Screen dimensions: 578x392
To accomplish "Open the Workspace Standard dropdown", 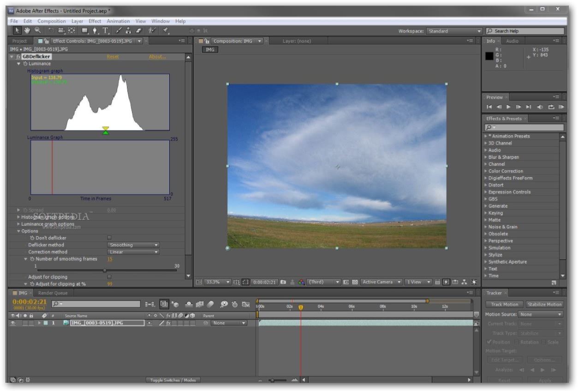I will coord(454,31).
